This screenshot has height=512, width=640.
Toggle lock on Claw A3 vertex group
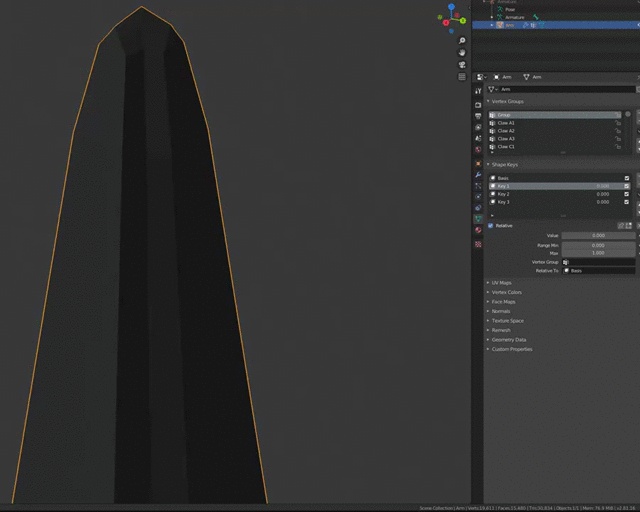tap(618, 138)
